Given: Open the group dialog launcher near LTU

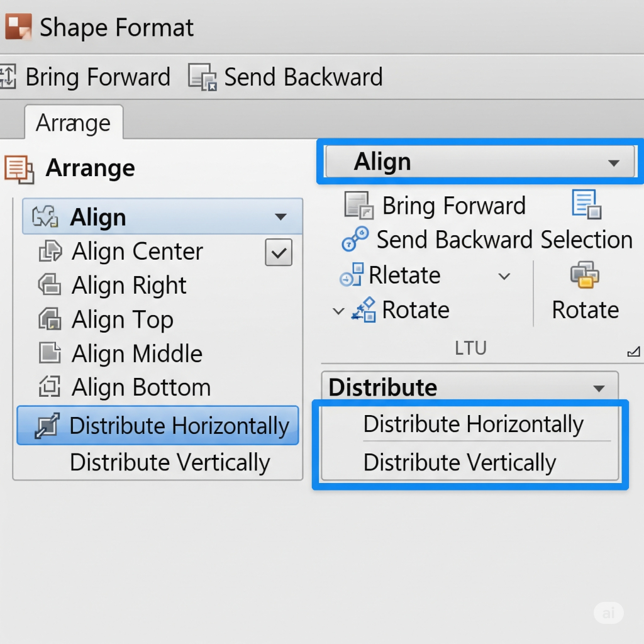Looking at the screenshot, I should pyautogui.click(x=633, y=352).
